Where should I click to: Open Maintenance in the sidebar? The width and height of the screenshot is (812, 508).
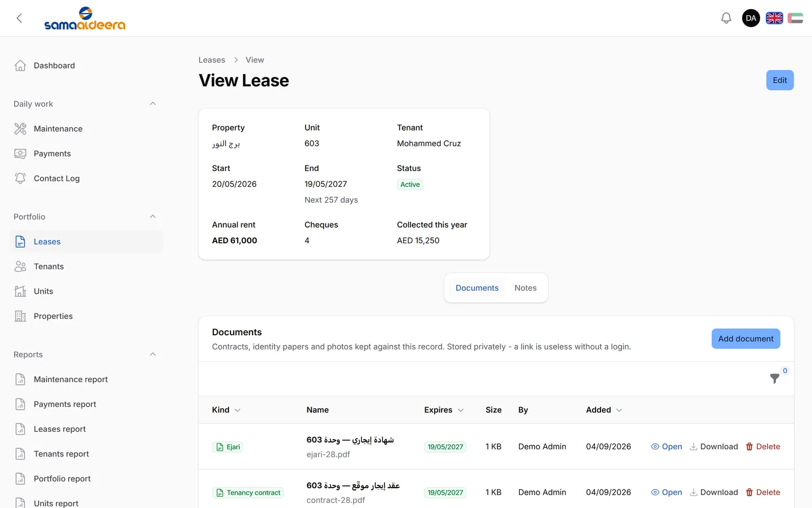[x=86, y=129]
